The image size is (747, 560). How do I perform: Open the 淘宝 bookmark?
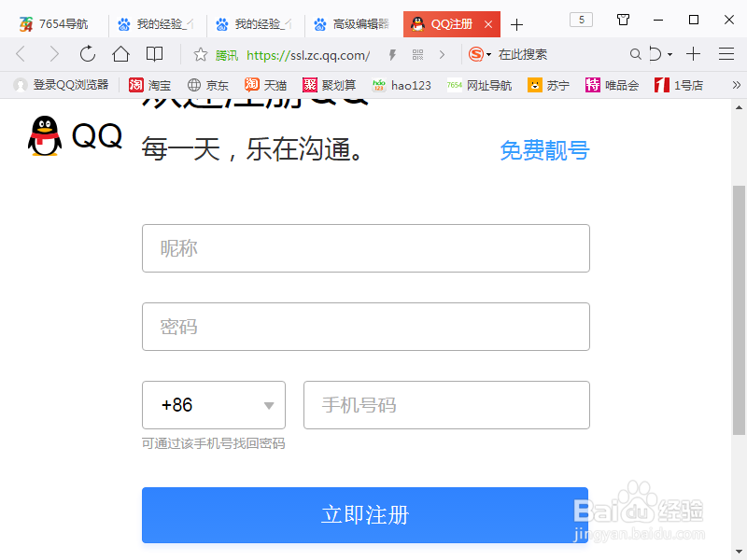coord(149,85)
